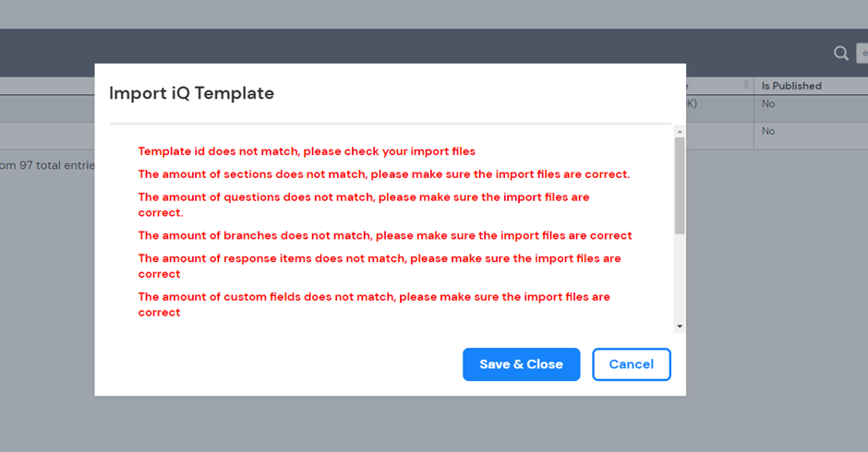Click the scrollbar track below the thumb
Screen dimensions: 868x452
680,277
